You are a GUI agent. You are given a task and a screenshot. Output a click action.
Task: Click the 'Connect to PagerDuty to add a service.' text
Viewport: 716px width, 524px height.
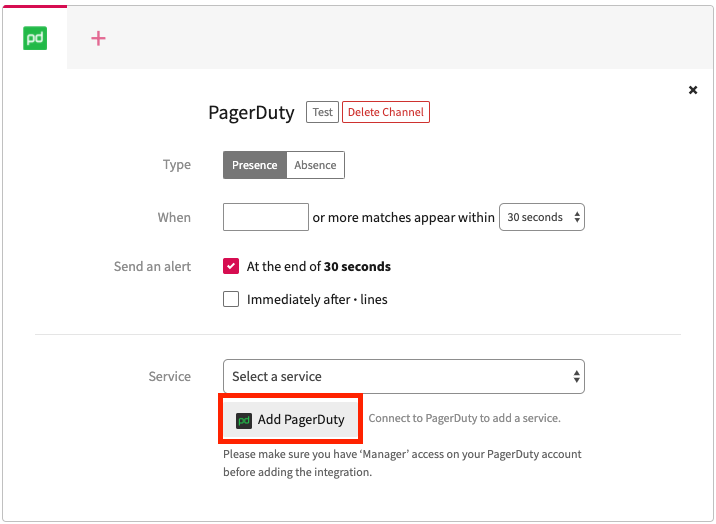coord(464,418)
